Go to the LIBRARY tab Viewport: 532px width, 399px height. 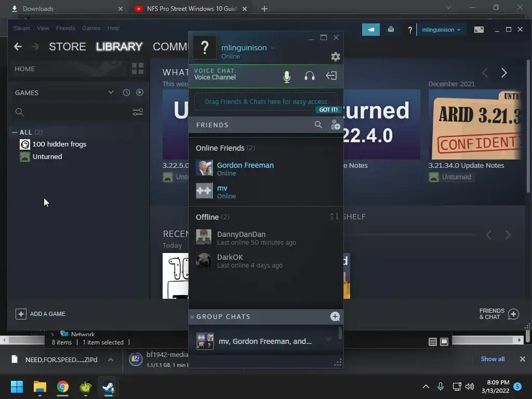[x=119, y=46]
